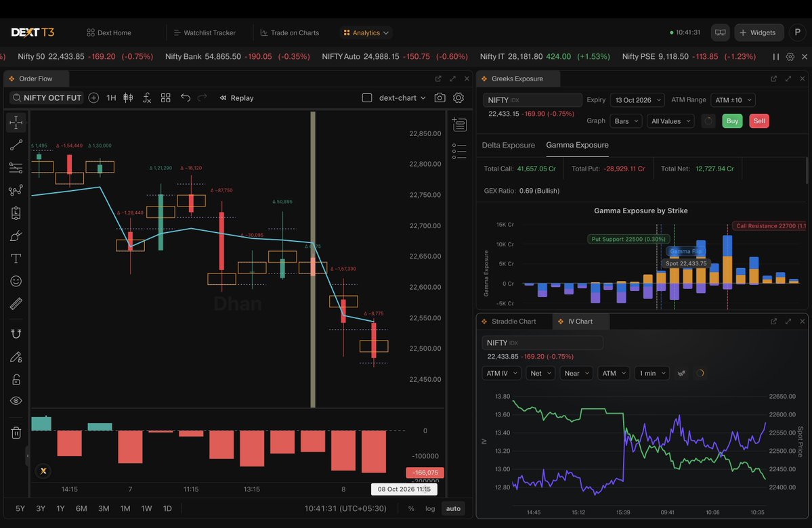
Task: Add a symbol to compare with plus icon
Action: click(x=93, y=98)
